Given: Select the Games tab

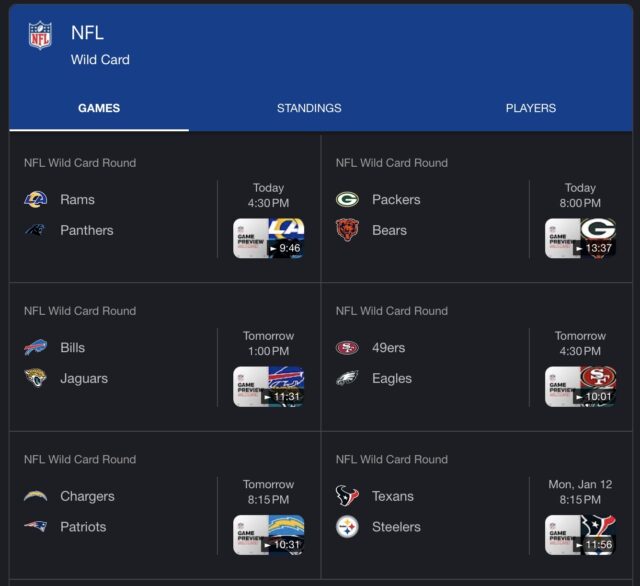Looking at the screenshot, I should (x=99, y=108).
